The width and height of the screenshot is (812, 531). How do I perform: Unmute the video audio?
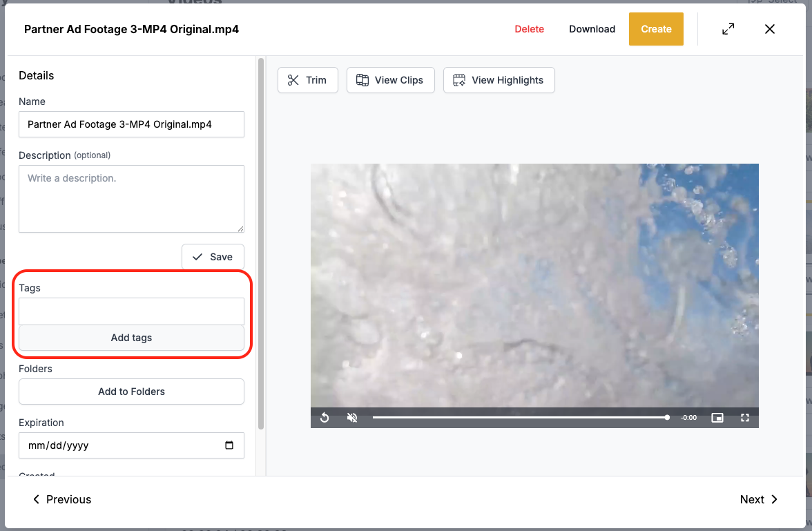click(352, 418)
